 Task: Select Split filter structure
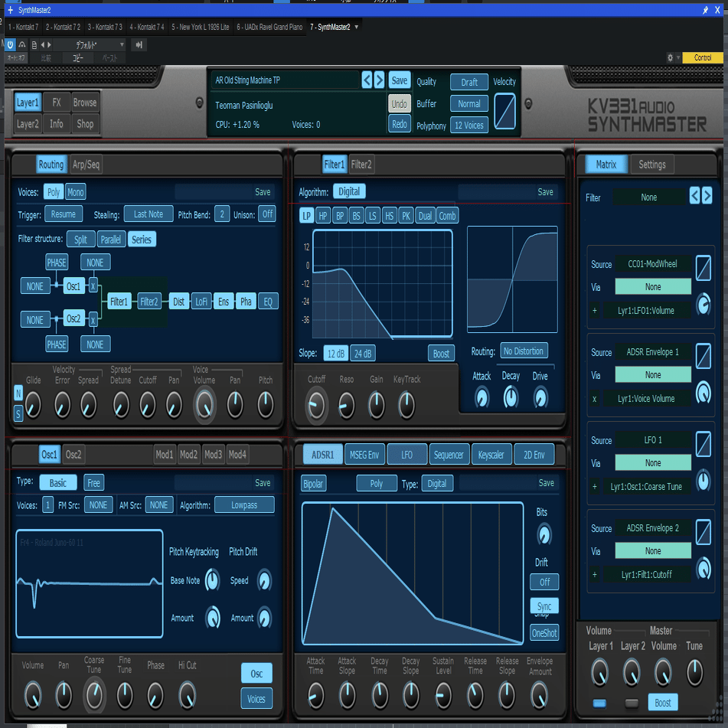click(x=81, y=240)
